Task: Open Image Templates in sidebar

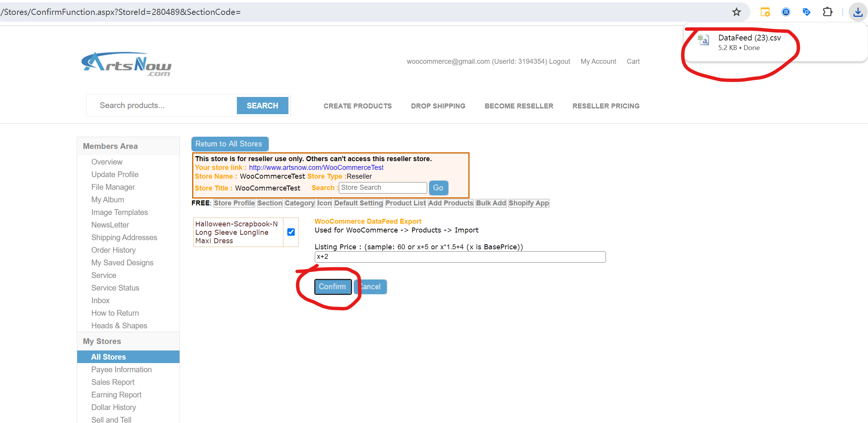Action: (120, 212)
